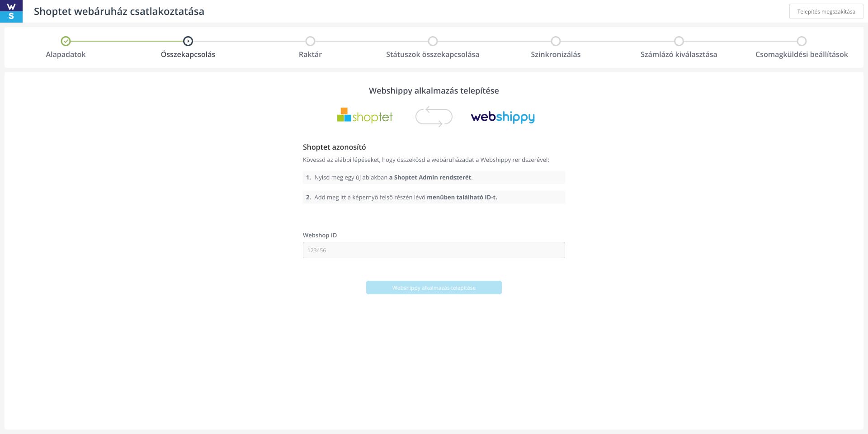Click the sync arrows icon between logos

point(434,117)
